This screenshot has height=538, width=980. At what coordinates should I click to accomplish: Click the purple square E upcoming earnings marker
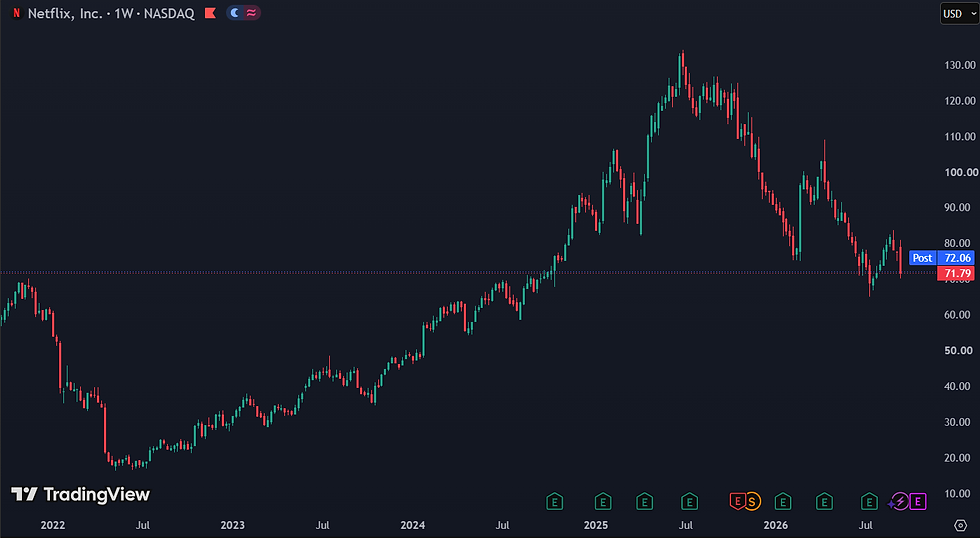[x=918, y=501]
